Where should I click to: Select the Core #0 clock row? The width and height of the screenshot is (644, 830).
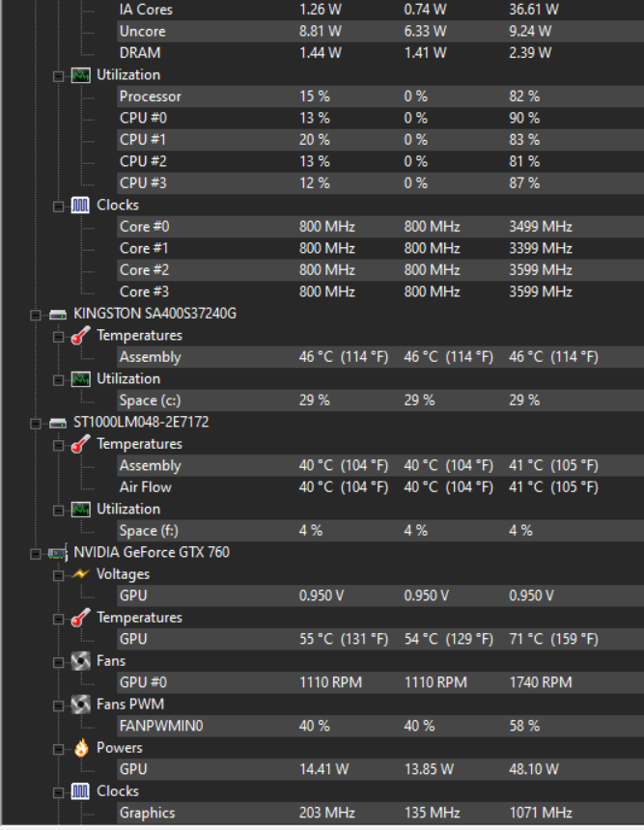coord(380,227)
